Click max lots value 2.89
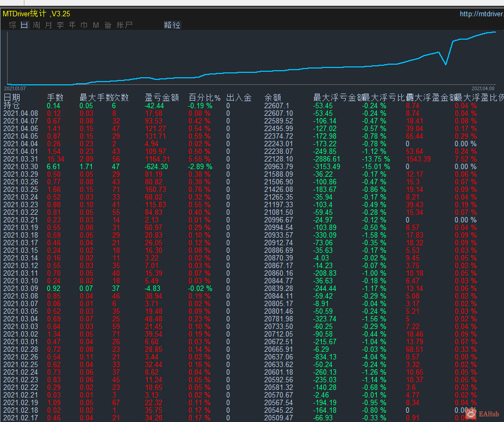This screenshot has height=422, width=504. [86, 159]
